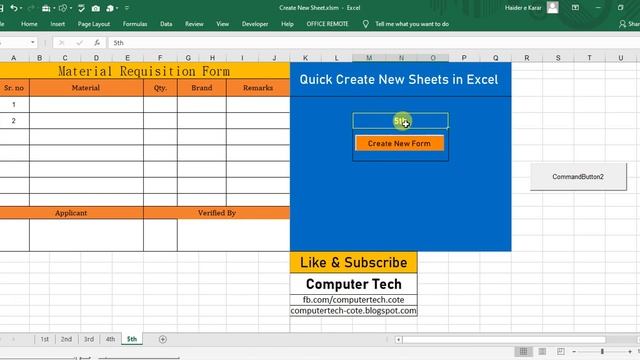Expand the Name Box dropdown arrow
The image size is (640, 360).
click(32, 42)
